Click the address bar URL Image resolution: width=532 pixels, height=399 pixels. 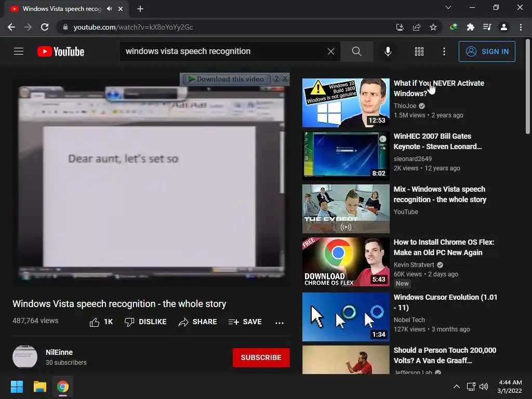tap(133, 27)
